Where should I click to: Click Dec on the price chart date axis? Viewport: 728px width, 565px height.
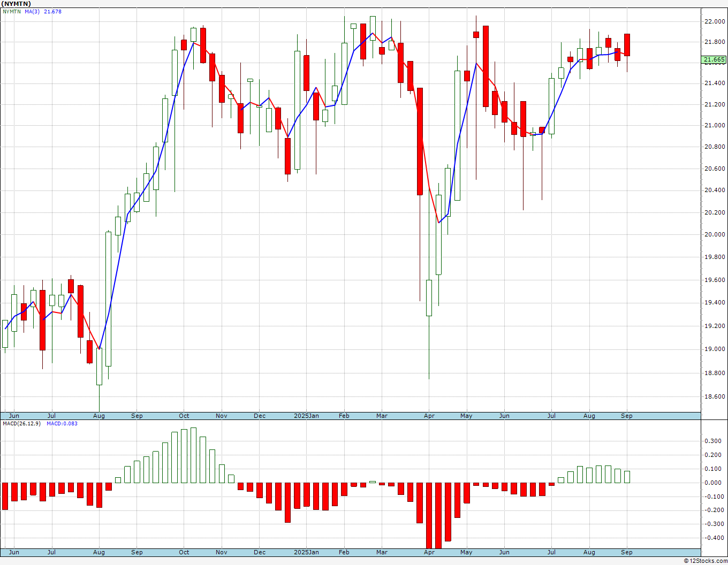[x=260, y=416]
